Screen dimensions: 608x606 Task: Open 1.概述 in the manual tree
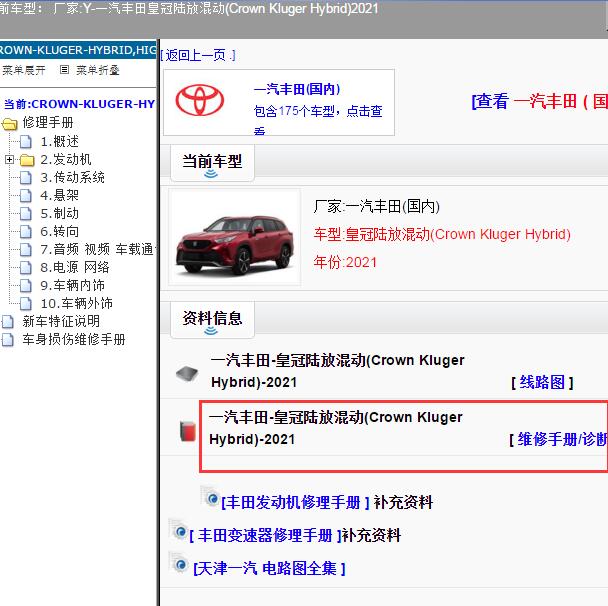(x=59, y=142)
